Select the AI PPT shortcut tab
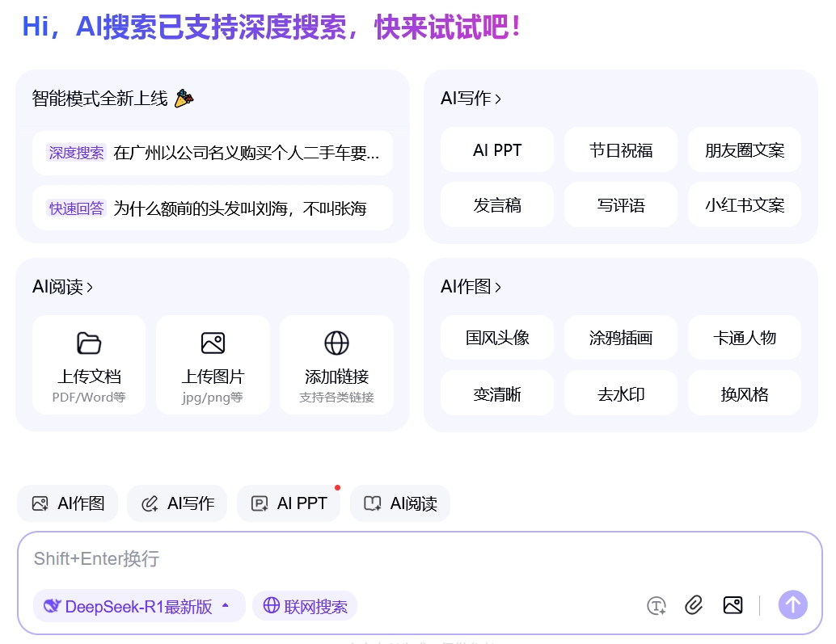This screenshot has width=836, height=644. pyautogui.click(x=289, y=503)
